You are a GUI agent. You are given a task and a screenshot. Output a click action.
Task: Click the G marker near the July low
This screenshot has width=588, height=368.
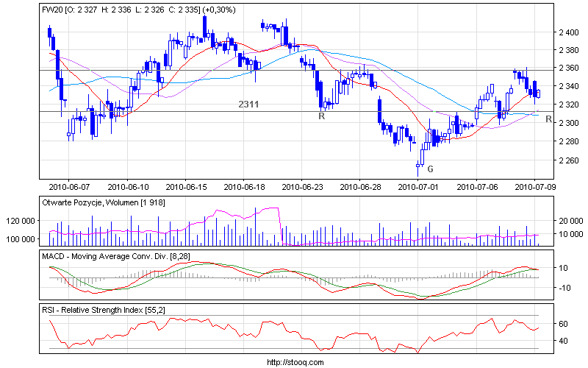[430, 169]
